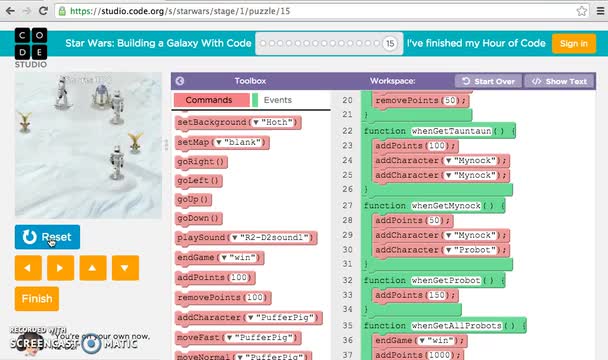This screenshot has height=360, width=608.
Task: Collapse the Toolbox with the back arrow icon
Action: pos(180,81)
